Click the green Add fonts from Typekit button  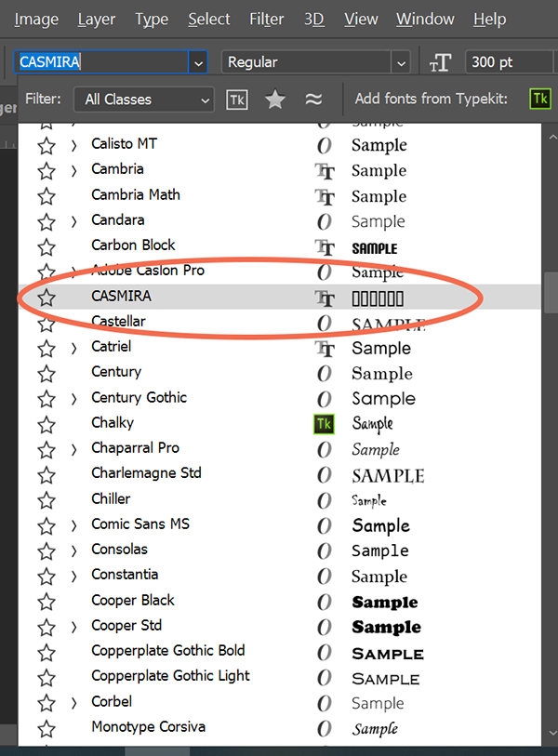pos(540,99)
